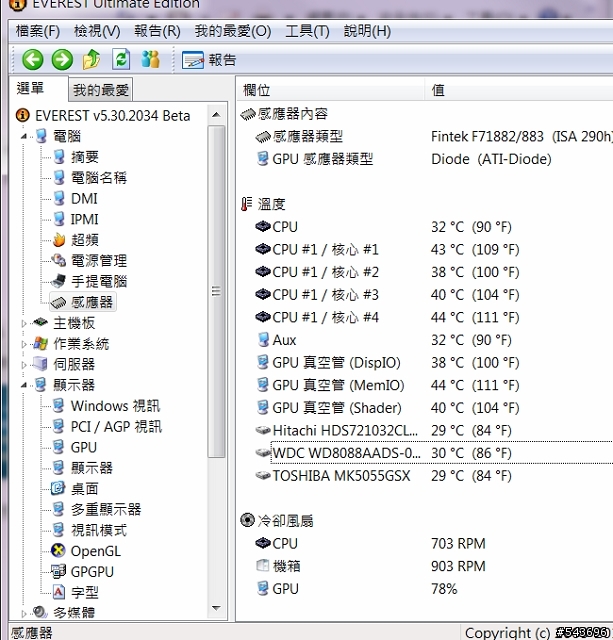
Task: Open the 報告 report button
Action: coord(209,60)
